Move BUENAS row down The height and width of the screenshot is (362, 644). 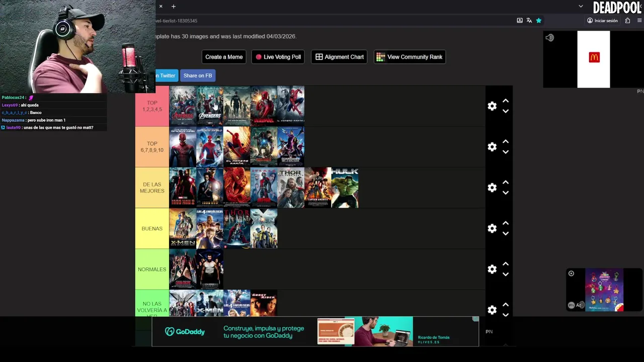tap(506, 233)
